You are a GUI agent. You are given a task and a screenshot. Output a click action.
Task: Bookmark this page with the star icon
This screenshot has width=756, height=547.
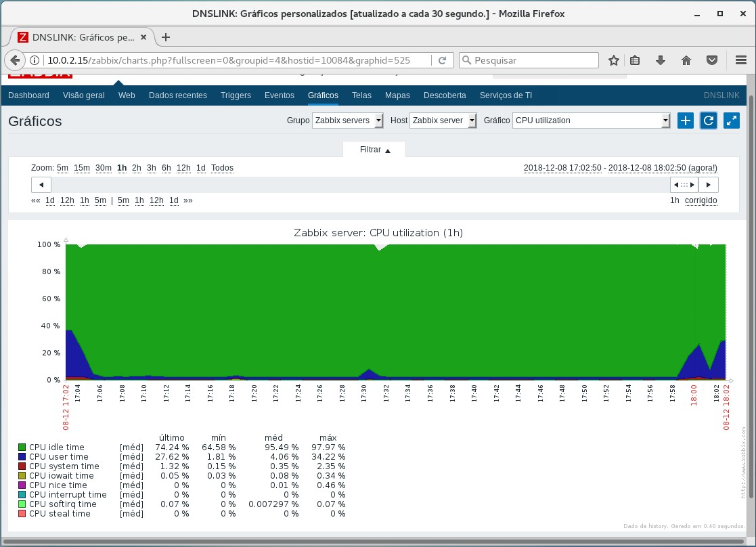point(613,60)
